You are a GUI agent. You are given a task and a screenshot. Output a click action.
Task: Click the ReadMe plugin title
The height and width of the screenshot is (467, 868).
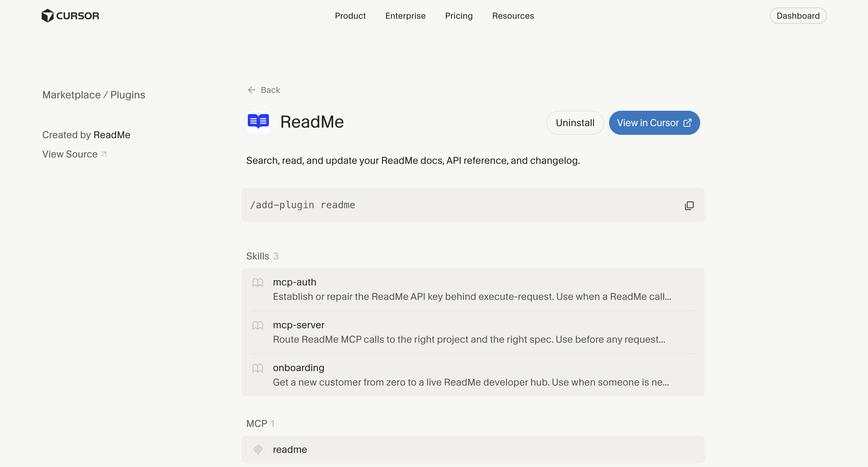pos(312,122)
